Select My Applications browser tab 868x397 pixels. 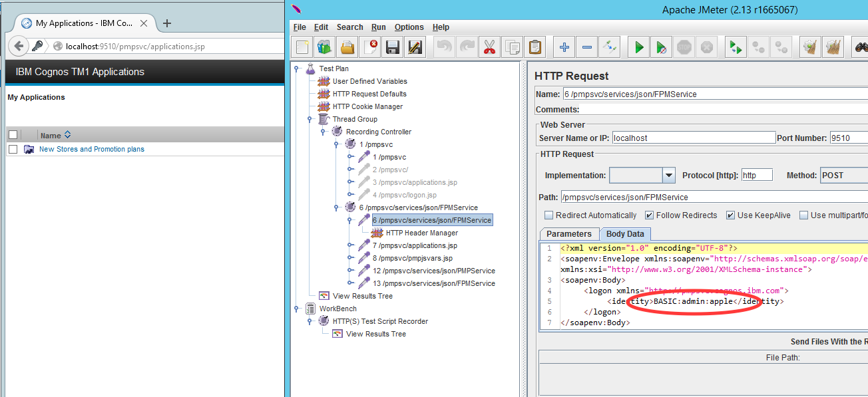coord(85,23)
